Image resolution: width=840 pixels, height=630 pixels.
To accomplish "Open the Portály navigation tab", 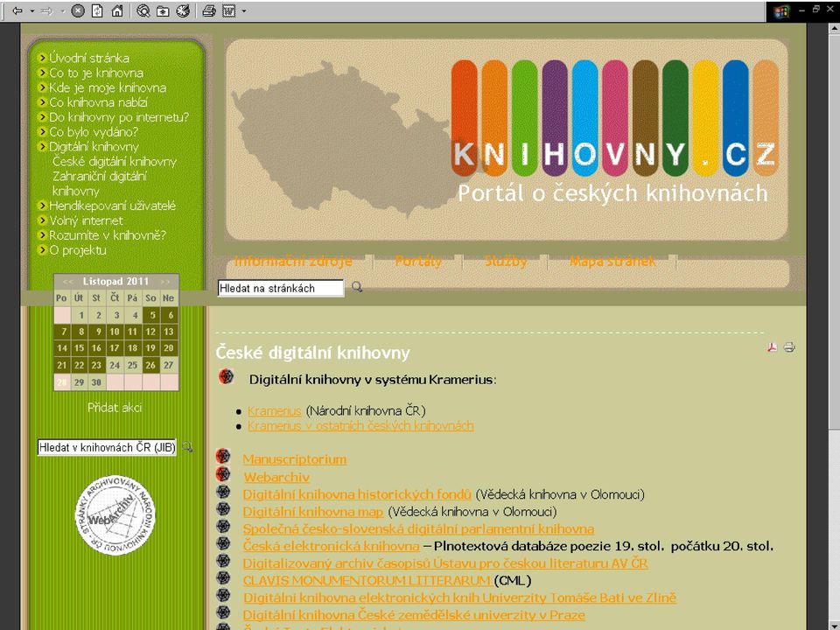I will (x=418, y=261).
